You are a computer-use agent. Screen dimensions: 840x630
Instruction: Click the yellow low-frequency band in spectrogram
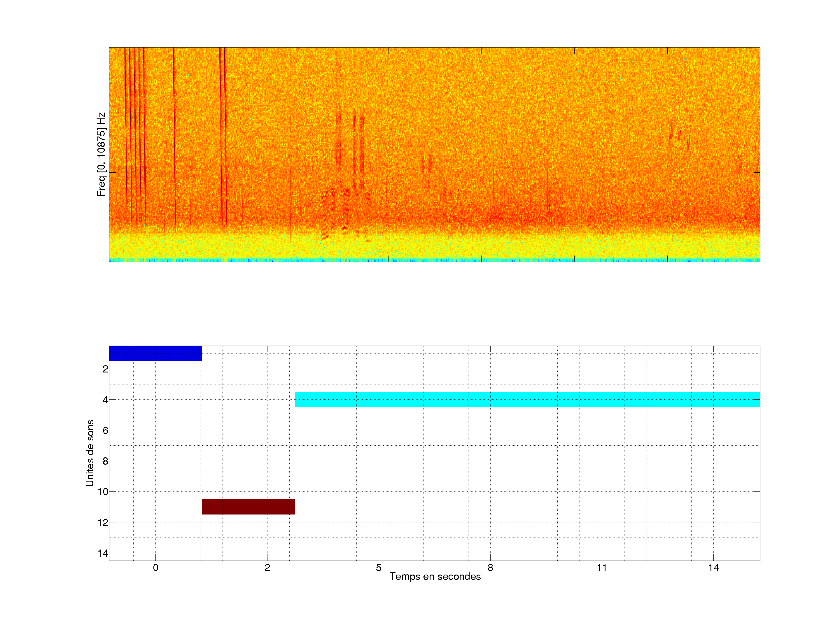click(434, 246)
